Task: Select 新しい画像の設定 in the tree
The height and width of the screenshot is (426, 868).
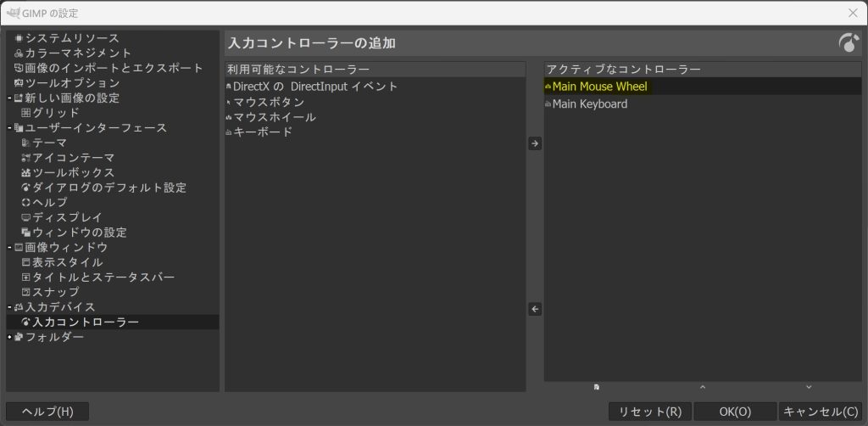Action: [x=72, y=98]
